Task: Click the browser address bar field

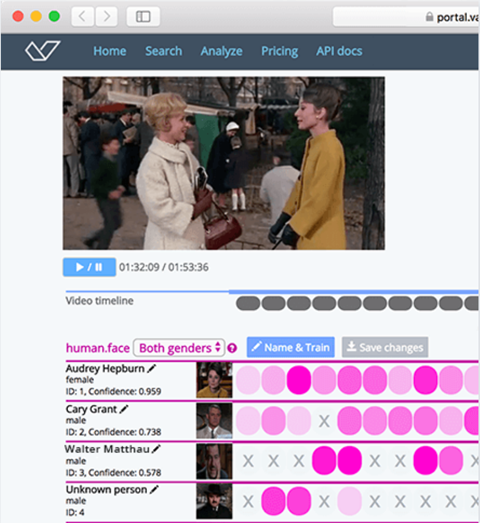Action: [406, 16]
